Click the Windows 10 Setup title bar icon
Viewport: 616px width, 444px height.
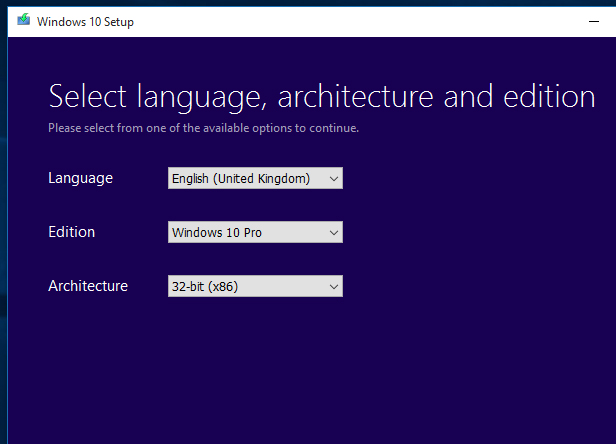pos(24,21)
